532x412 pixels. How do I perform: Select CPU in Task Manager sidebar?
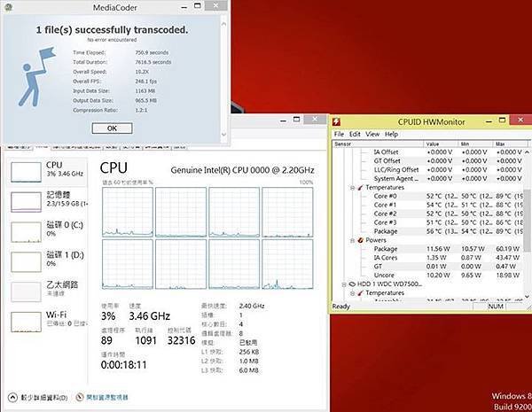click(x=47, y=172)
